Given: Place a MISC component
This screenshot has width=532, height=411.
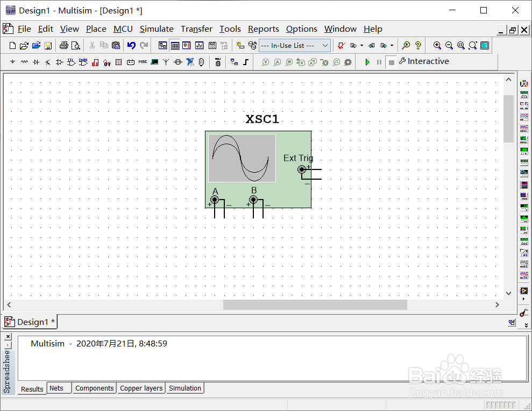Looking at the screenshot, I should [x=143, y=62].
